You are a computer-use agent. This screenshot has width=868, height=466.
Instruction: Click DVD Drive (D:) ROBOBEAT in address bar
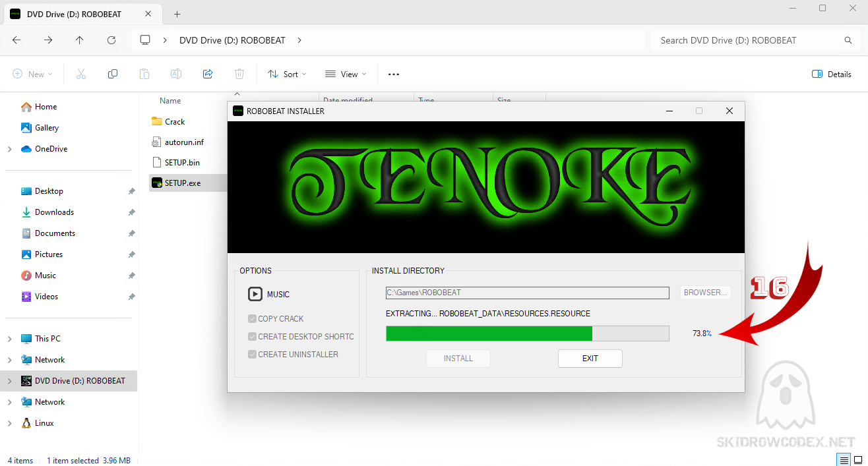[x=232, y=40]
